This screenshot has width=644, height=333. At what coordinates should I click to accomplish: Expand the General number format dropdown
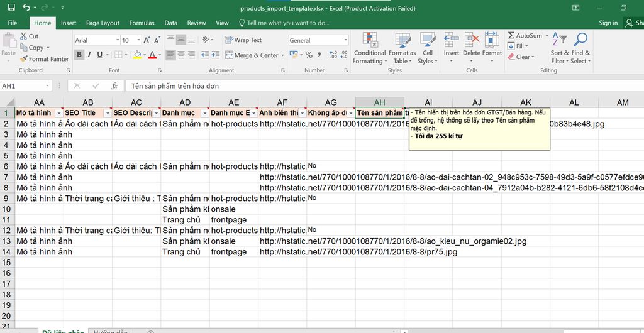[x=345, y=40]
